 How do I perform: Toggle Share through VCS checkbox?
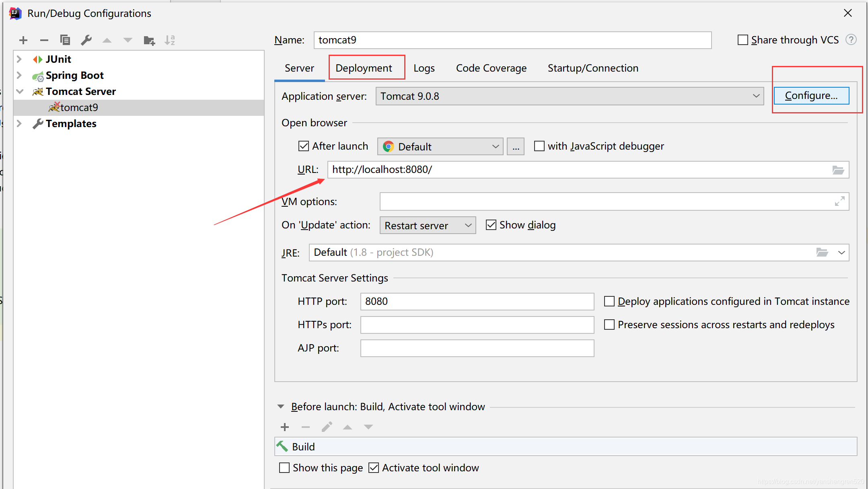pyautogui.click(x=743, y=40)
